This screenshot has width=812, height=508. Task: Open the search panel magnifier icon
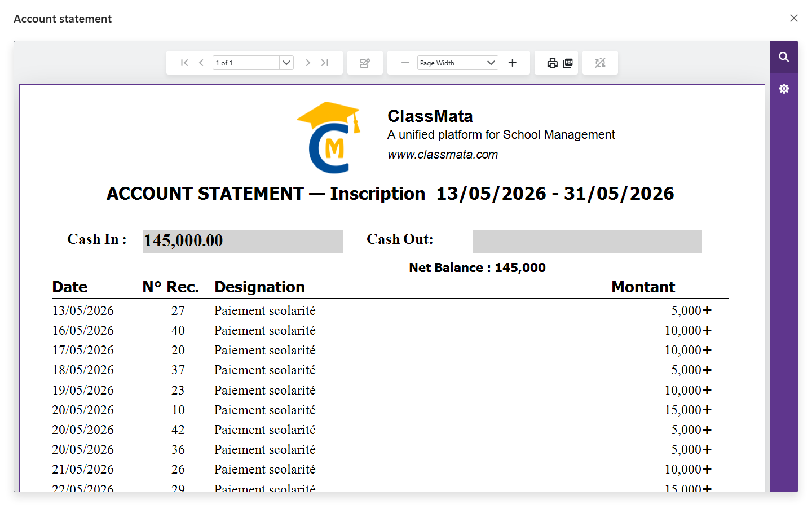click(x=784, y=57)
